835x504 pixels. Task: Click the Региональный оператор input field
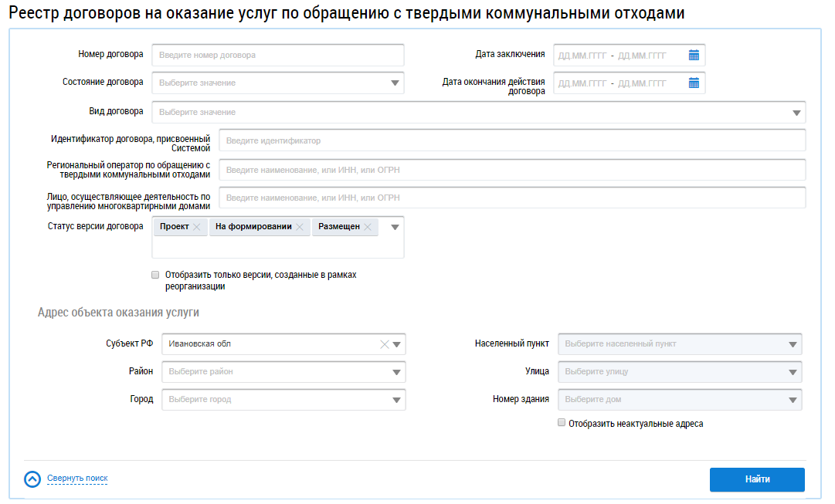pos(511,170)
